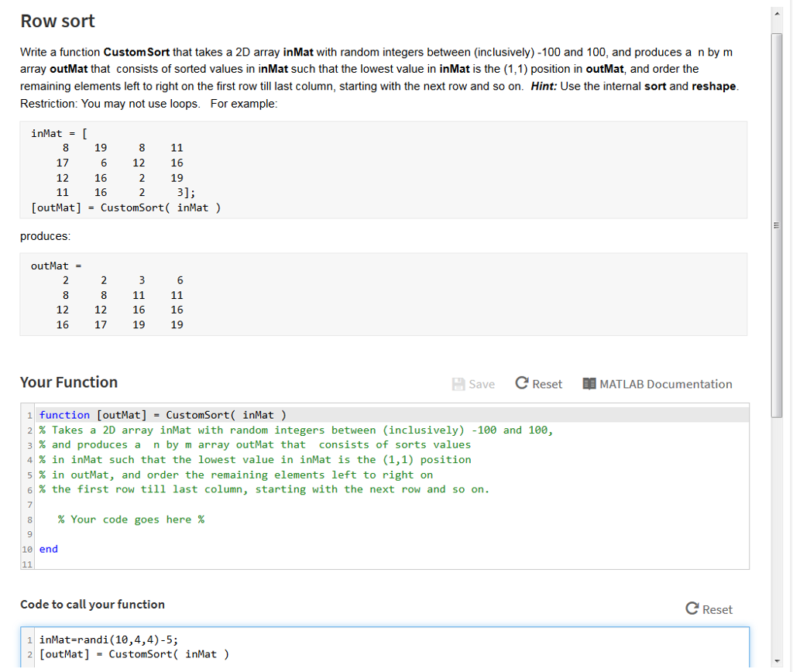Click the Save icon above the function editor

tap(457, 383)
